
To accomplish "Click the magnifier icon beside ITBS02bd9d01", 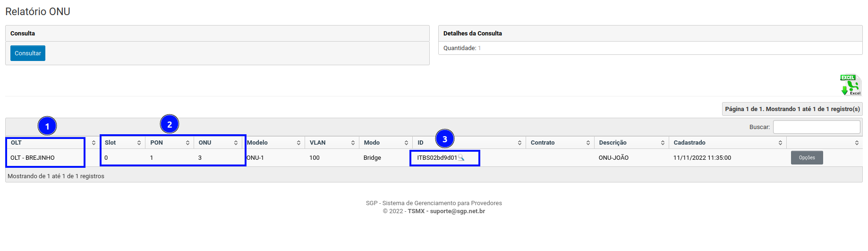I will (461, 158).
